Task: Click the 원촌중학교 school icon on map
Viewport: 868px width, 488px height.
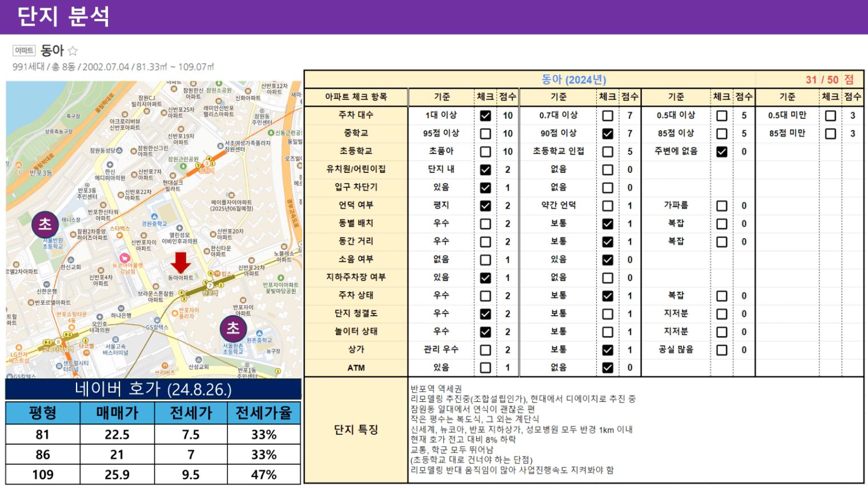Action: [259, 333]
